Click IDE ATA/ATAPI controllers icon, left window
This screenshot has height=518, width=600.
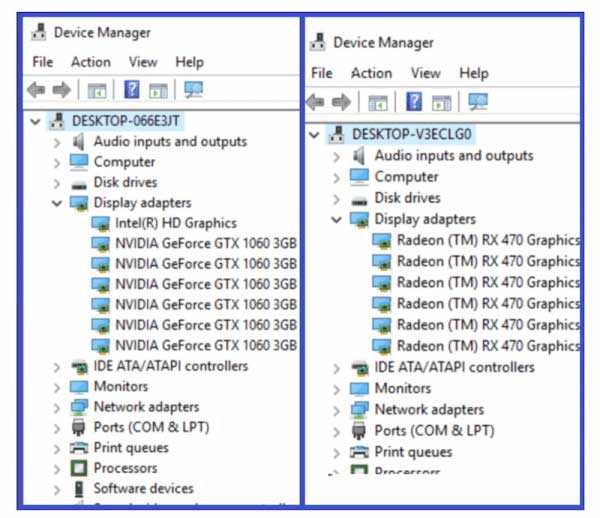tap(80, 367)
